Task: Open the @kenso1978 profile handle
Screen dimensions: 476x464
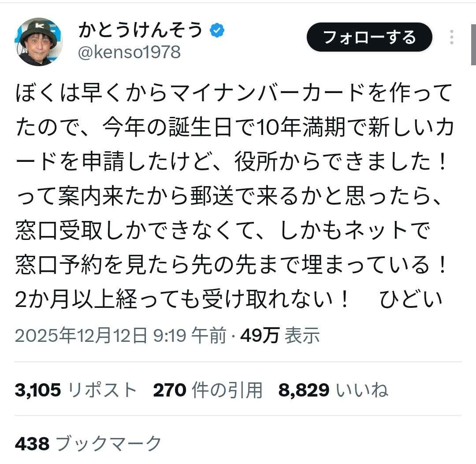Action: (x=130, y=53)
